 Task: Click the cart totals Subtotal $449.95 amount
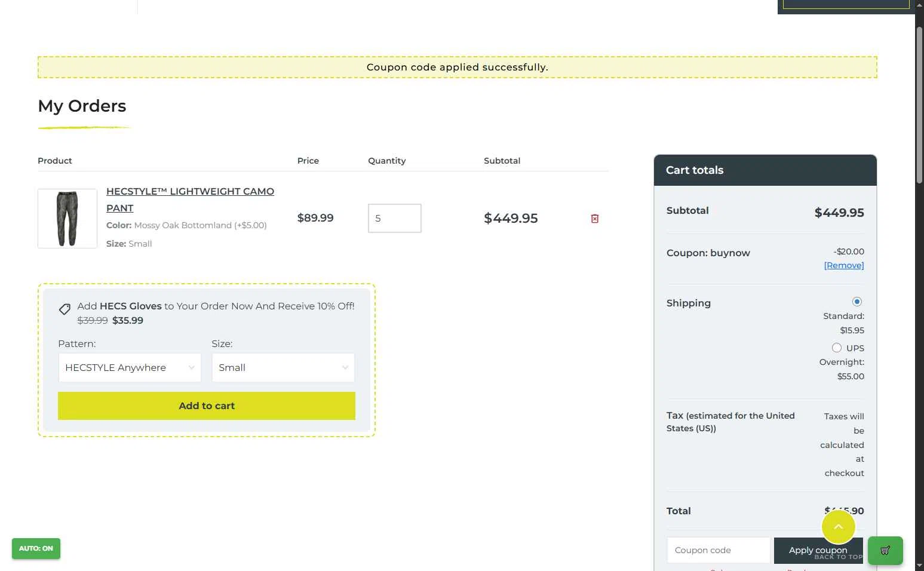click(839, 213)
